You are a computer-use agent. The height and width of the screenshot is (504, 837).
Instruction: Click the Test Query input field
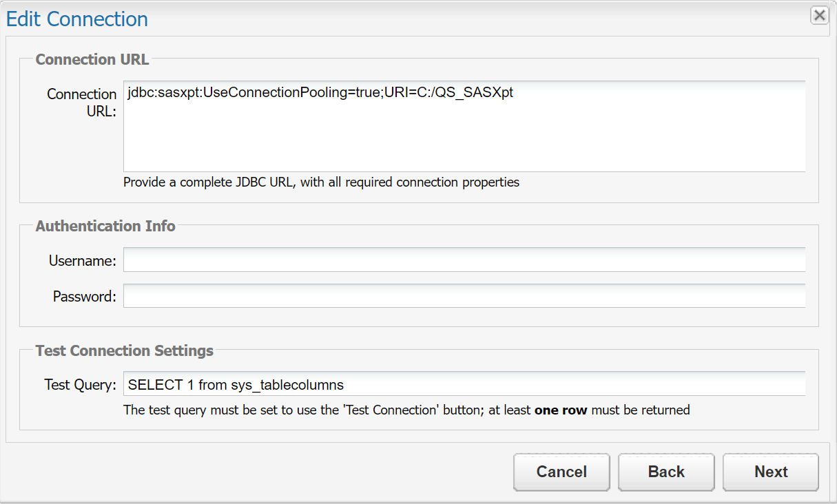coord(464,384)
